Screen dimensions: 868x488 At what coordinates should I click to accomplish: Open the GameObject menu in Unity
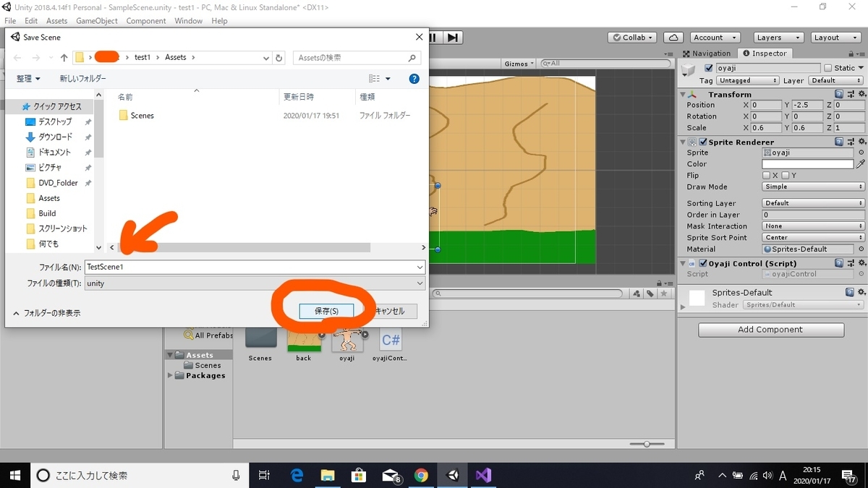[x=97, y=21]
